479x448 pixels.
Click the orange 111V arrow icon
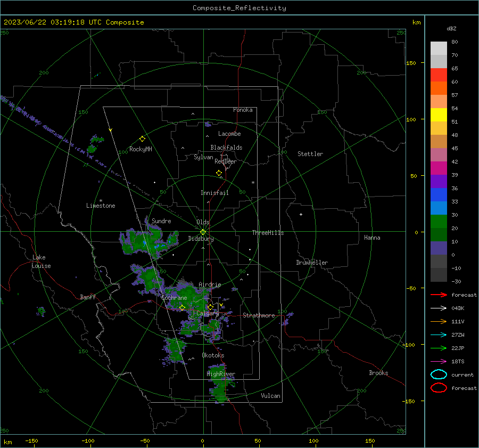[x=439, y=321]
